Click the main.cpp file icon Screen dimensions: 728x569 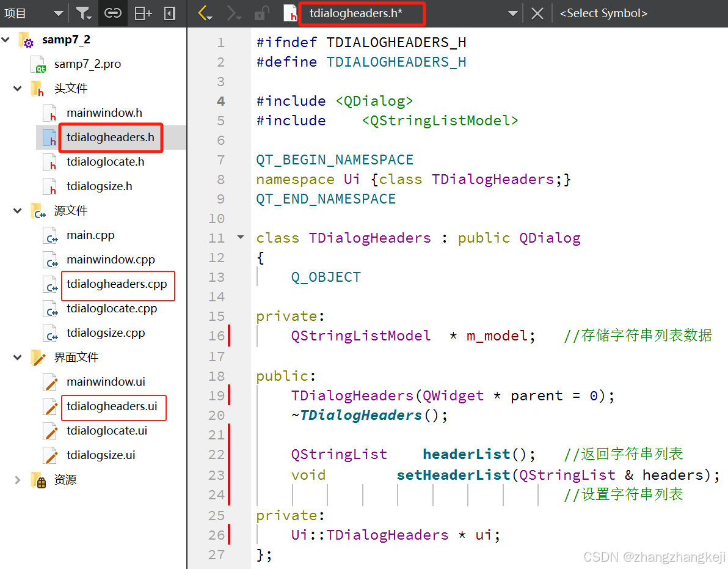pos(51,235)
